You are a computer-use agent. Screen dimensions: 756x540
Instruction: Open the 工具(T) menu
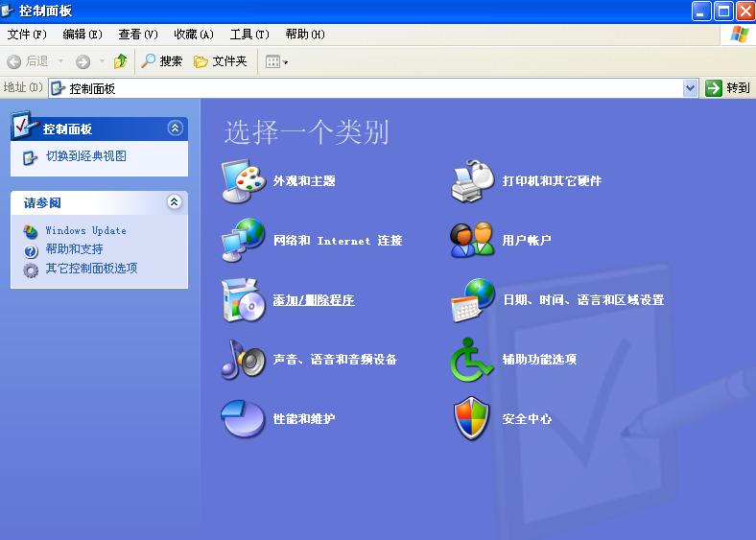[249, 35]
